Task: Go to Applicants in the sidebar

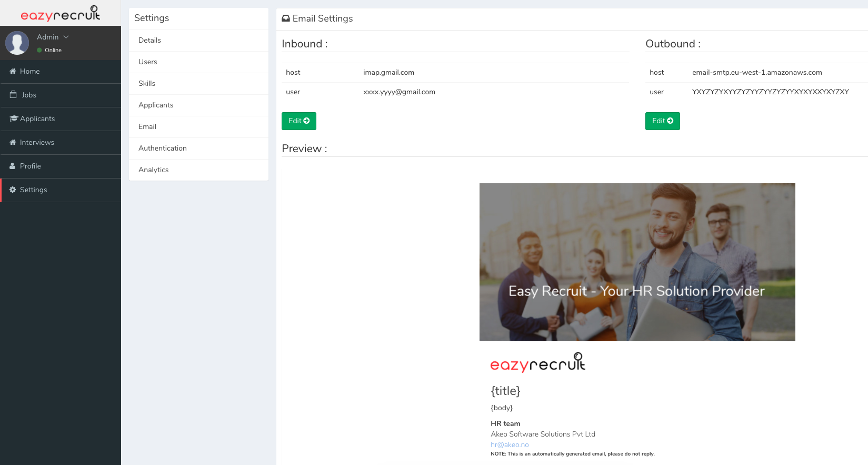Action: pos(61,119)
